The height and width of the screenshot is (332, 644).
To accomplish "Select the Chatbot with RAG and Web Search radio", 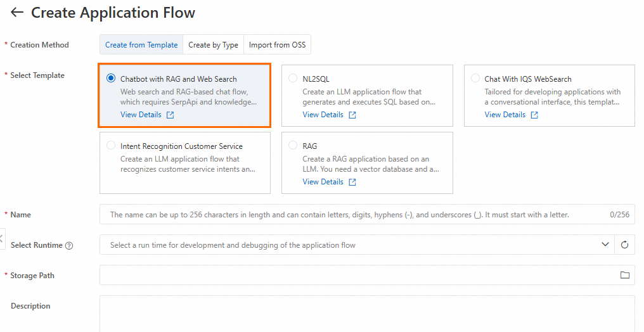I will [x=111, y=79].
